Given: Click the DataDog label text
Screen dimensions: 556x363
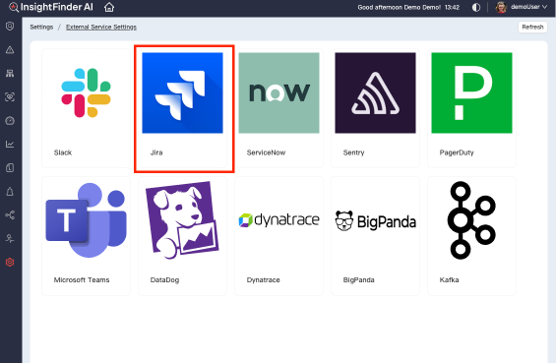Looking at the screenshot, I should coord(165,280).
